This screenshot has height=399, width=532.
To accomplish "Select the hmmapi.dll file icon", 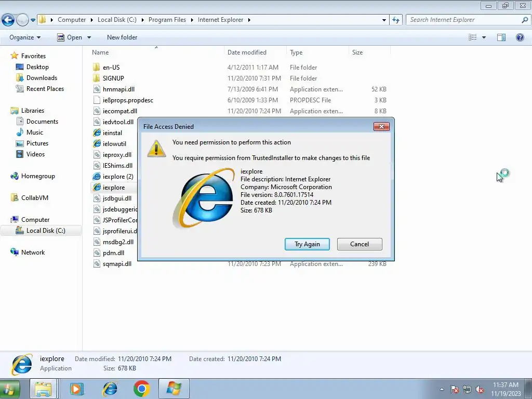I will click(x=97, y=89).
